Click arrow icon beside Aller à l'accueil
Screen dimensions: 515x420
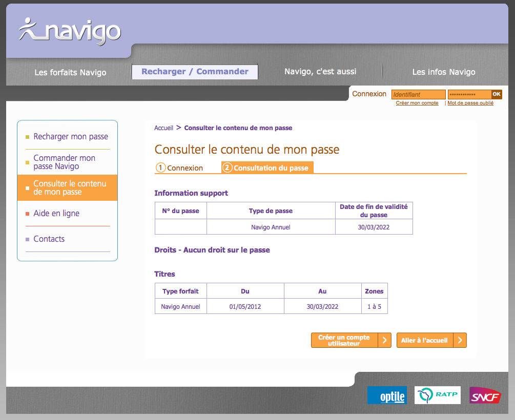pyautogui.click(x=460, y=341)
